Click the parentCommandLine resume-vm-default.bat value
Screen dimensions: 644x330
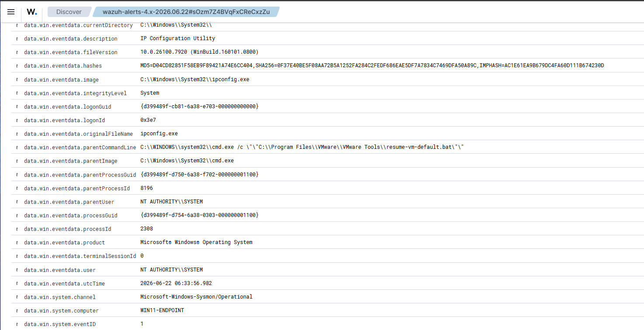[x=302, y=147]
